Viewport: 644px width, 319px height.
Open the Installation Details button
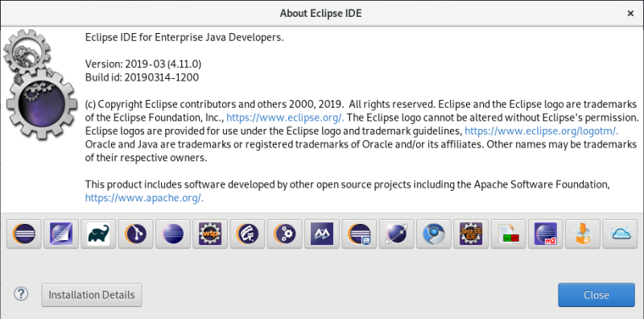(92, 295)
